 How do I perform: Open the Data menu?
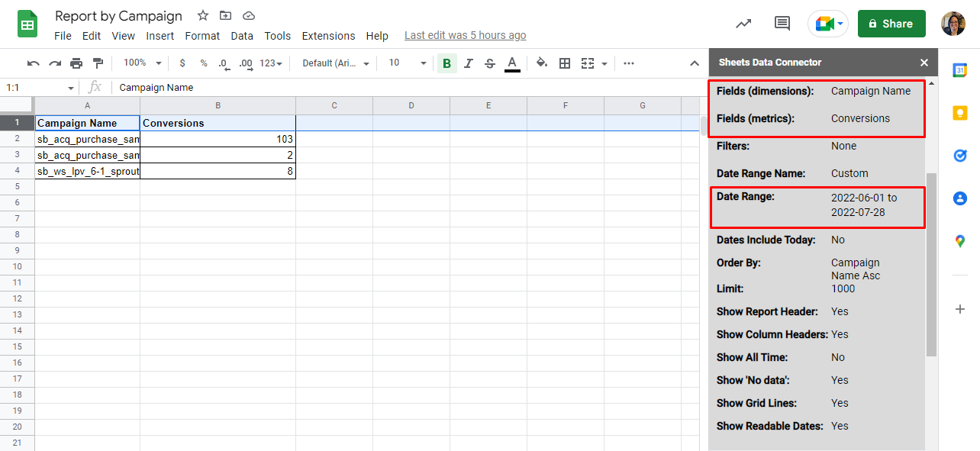242,36
